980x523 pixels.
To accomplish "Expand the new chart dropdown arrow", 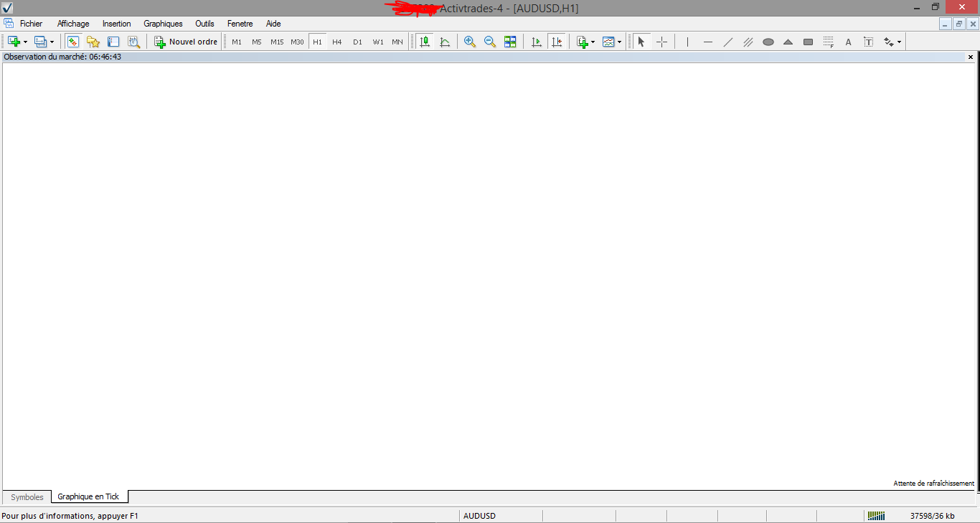I will point(26,42).
